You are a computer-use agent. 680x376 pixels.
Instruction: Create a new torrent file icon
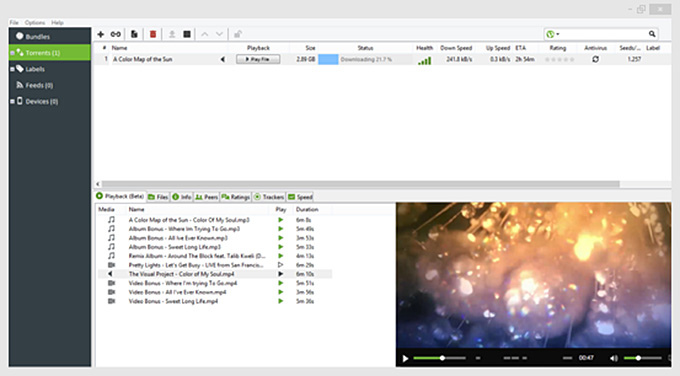pyautogui.click(x=134, y=34)
